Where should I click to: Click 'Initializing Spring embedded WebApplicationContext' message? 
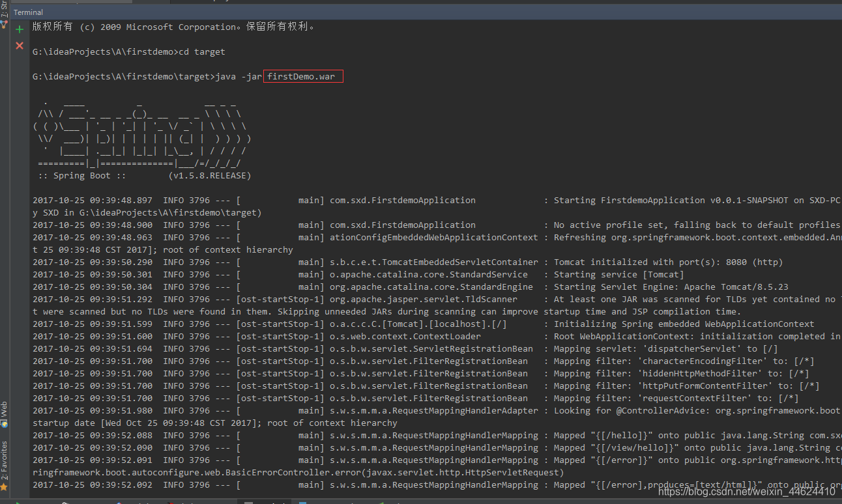tap(684, 324)
